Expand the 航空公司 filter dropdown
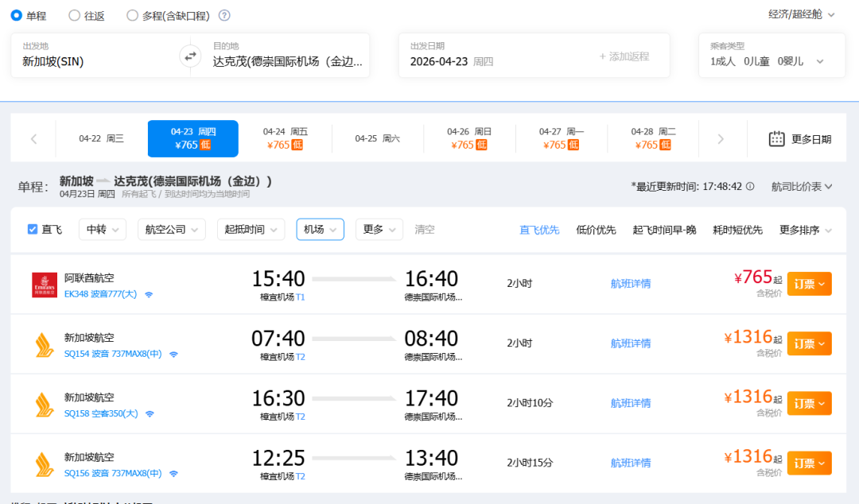The height and width of the screenshot is (504, 859). click(171, 230)
